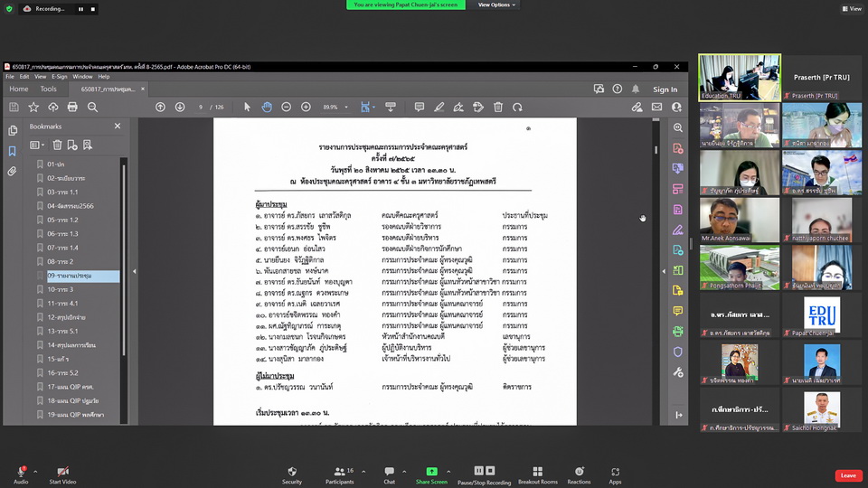The height and width of the screenshot is (488, 868).
Task: Select the Mr.Anek Aonsawai video thumbnail
Action: coord(740,221)
